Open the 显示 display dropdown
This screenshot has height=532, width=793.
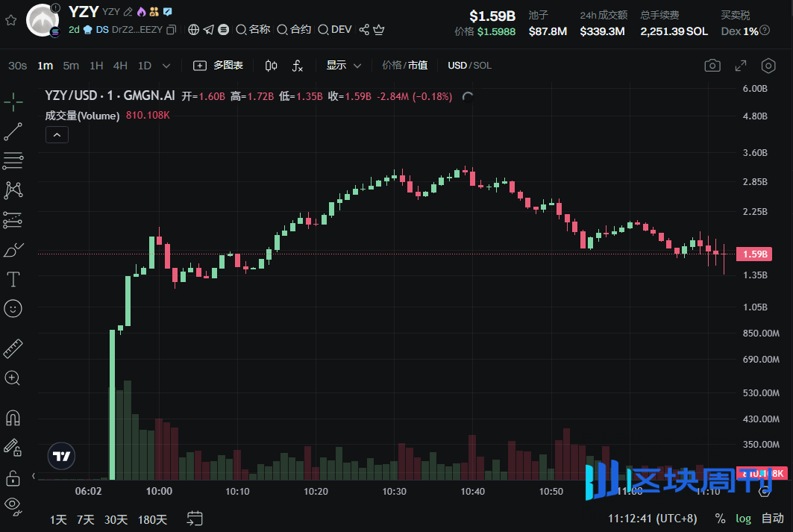(343, 66)
